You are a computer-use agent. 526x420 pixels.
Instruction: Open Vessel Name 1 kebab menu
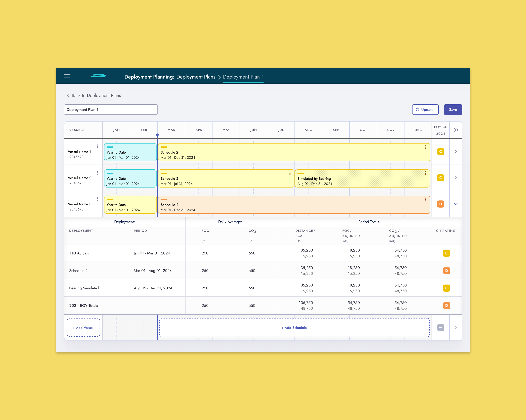pyautogui.click(x=98, y=146)
